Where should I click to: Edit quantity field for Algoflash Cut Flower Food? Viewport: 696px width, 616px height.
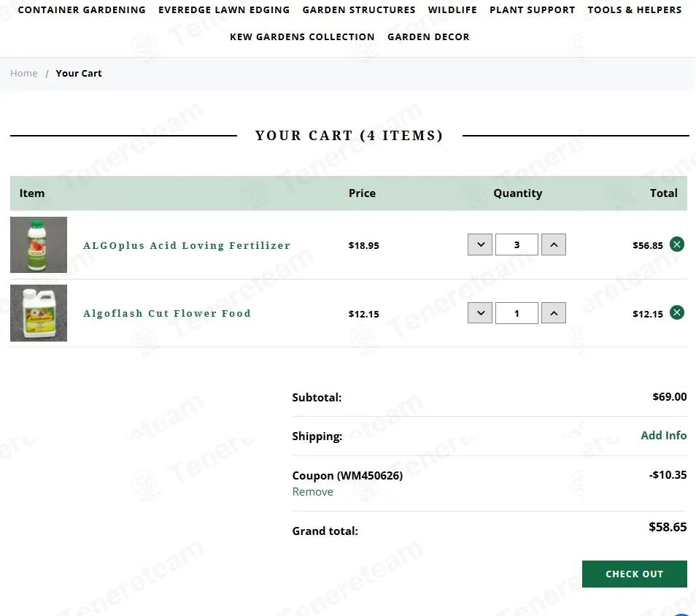click(517, 313)
